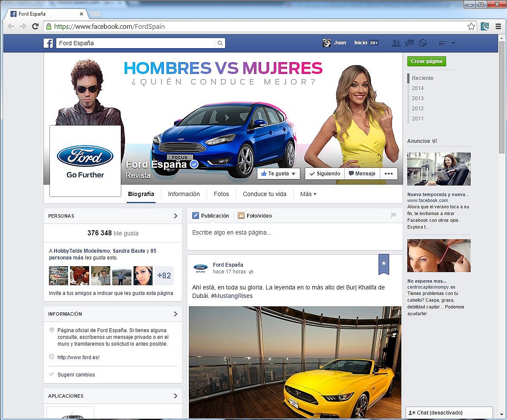
Task: Click the Mensaje button
Action: click(362, 174)
